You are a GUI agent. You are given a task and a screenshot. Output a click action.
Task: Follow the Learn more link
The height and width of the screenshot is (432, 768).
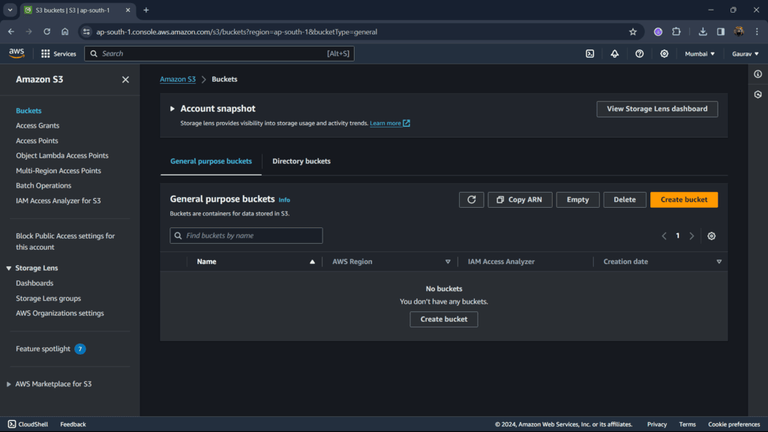[390, 123]
